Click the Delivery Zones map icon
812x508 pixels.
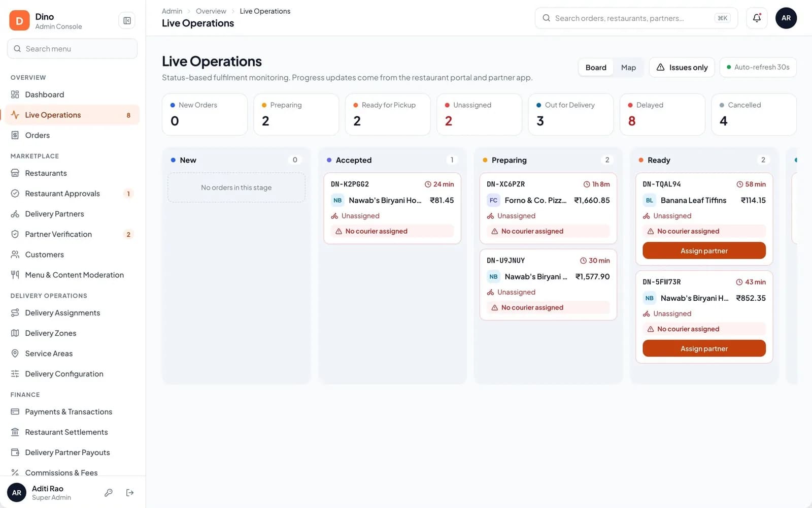coord(15,333)
